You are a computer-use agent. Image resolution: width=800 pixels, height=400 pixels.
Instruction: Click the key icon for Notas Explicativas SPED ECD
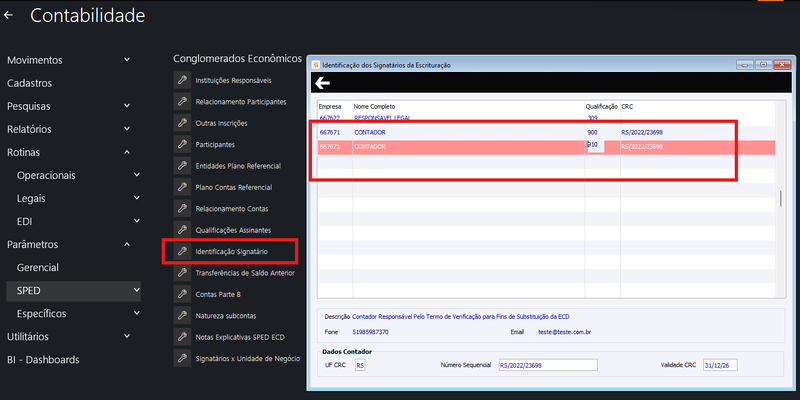click(182, 337)
